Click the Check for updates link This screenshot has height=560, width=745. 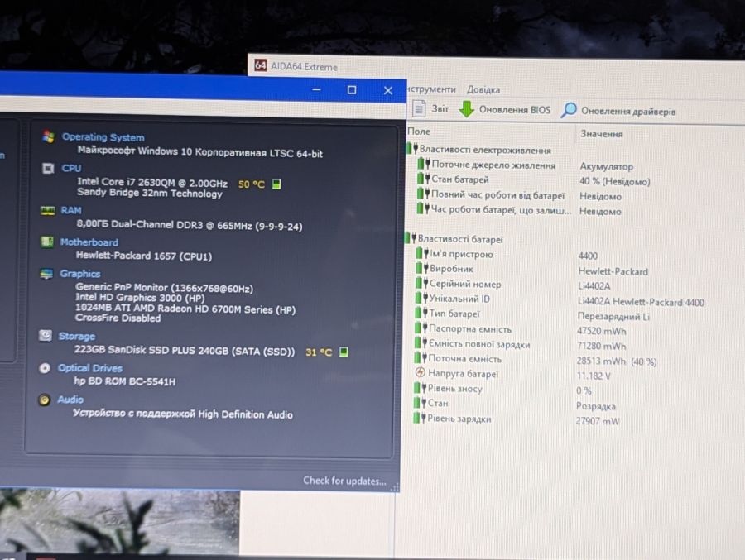344,481
